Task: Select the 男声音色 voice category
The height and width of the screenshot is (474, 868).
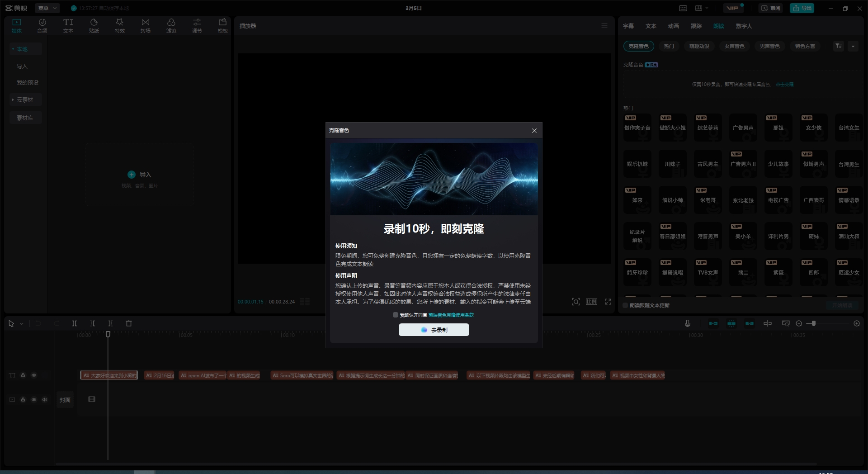Action: 770,46
